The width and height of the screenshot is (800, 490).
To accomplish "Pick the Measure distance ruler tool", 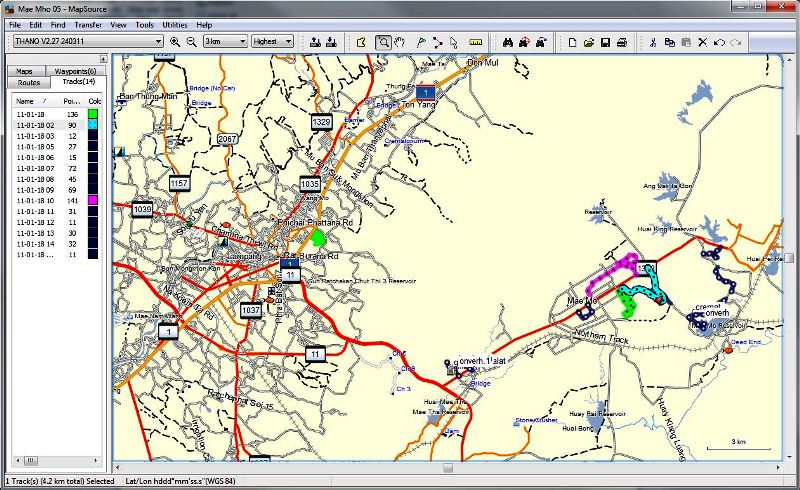I will pos(475,42).
